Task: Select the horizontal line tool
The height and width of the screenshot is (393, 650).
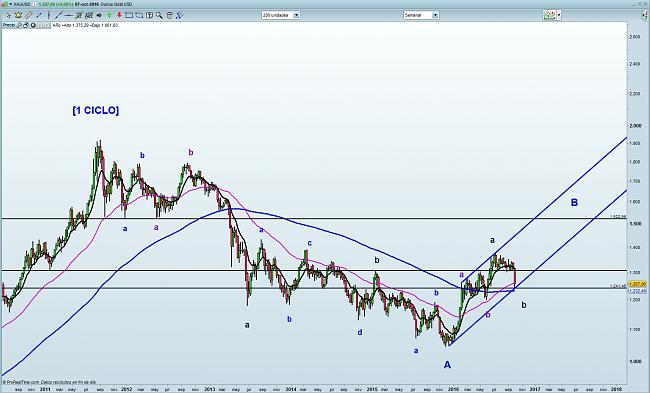Action: click(69, 15)
